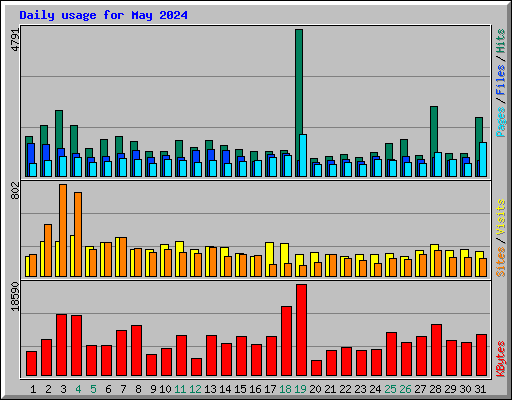Screen dimensions: 512x400
Task: Click the red KBytes bar for day 8
Action: tap(136, 350)
